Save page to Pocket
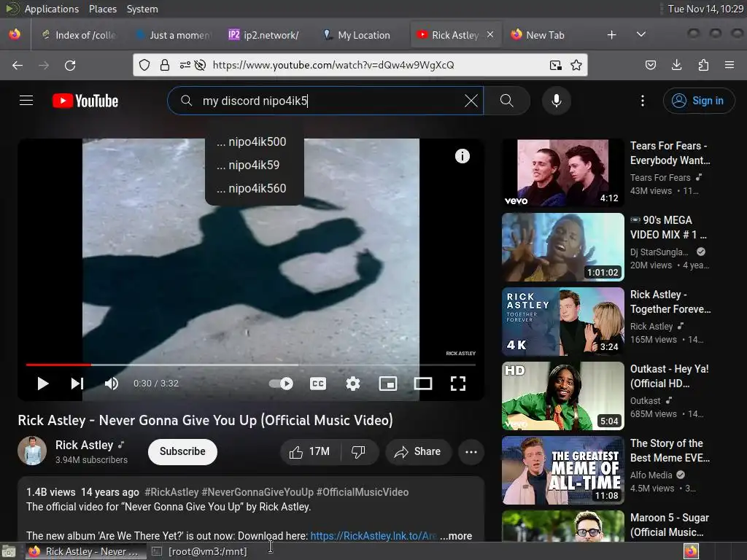 pos(650,65)
